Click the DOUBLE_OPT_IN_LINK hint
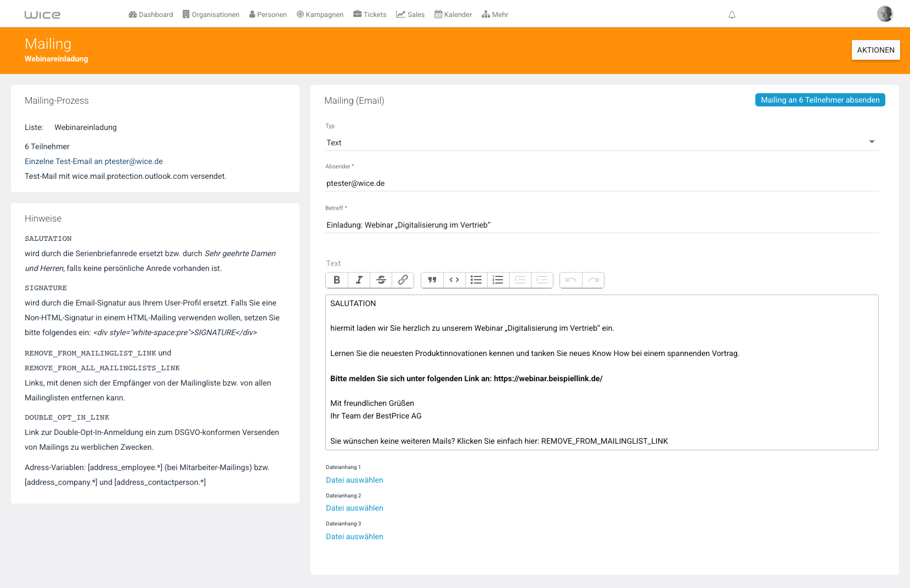910x588 pixels. [x=67, y=417]
